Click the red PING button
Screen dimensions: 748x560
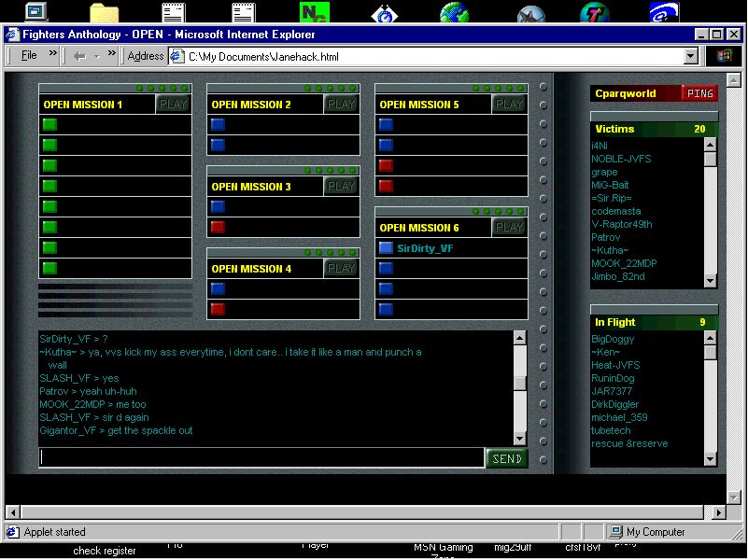(x=699, y=93)
